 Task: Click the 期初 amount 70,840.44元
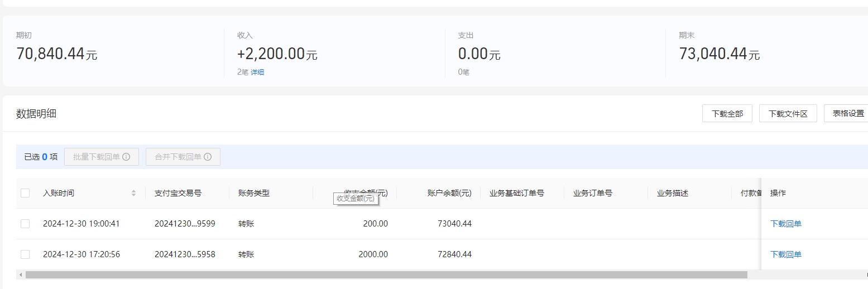[57, 54]
